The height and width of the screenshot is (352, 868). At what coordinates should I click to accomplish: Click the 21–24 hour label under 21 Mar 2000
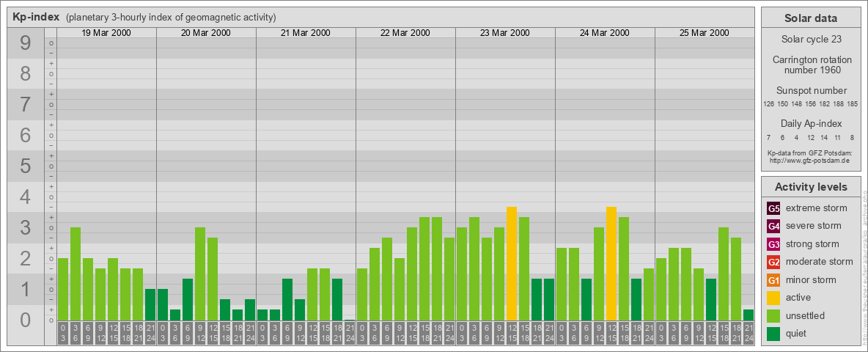(x=349, y=333)
